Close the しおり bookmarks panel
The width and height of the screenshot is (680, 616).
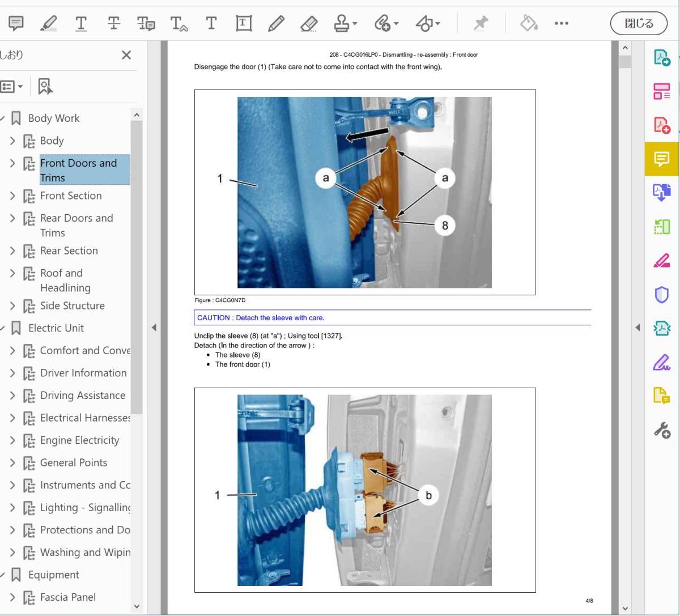pyautogui.click(x=126, y=55)
